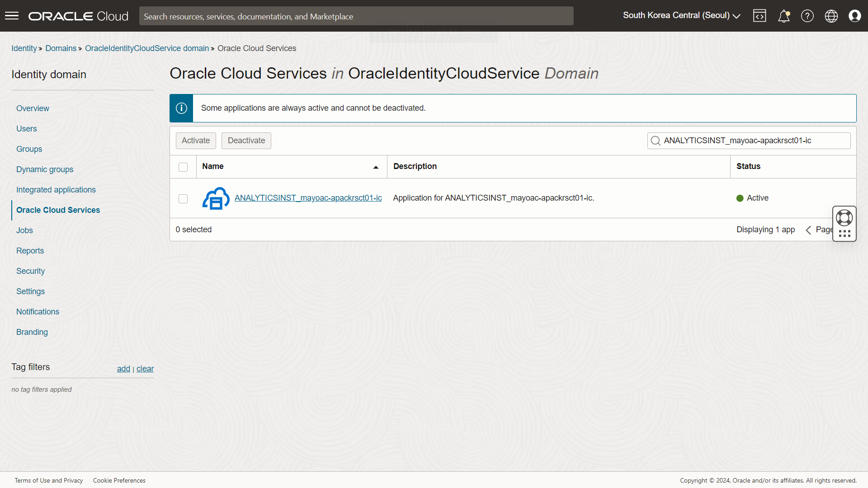This screenshot has height=488, width=868.
Task: Select the select-all checkbox in table header
Action: pyautogui.click(x=183, y=167)
